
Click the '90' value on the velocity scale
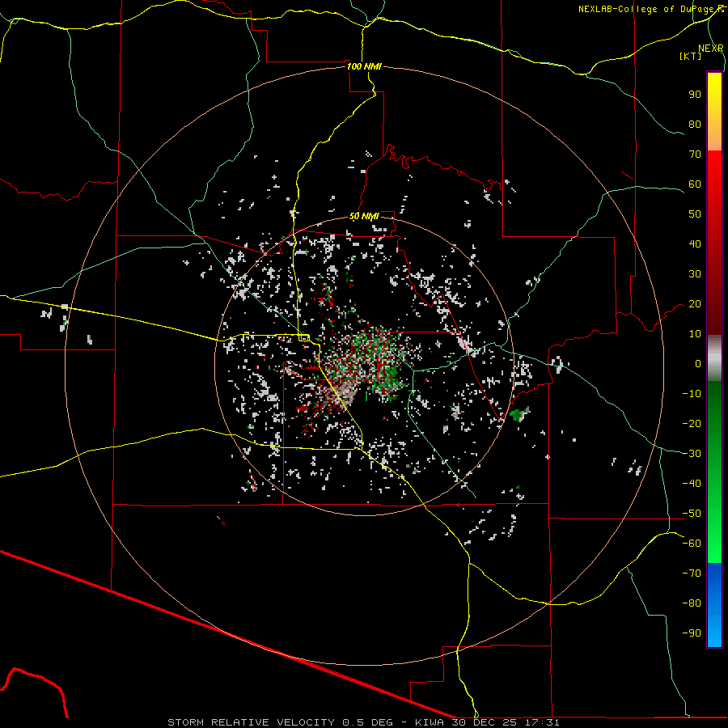(695, 95)
